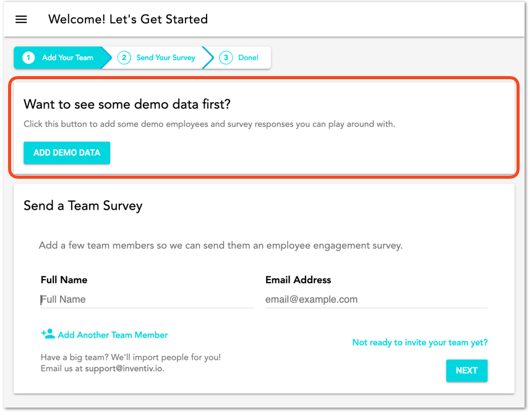This screenshot has width=532, height=415.
Task: Click the Send a Team Survey heading
Action: click(83, 205)
